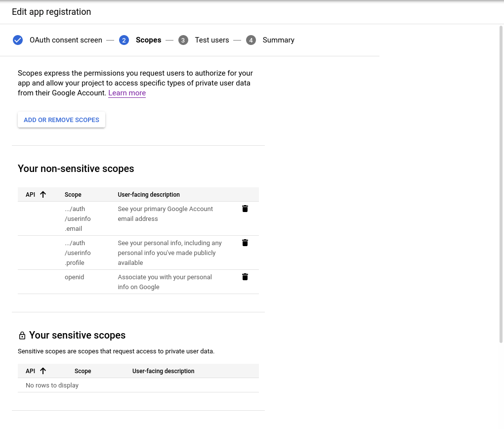
Task: Delete the openid scope using trash icon
Action: click(x=245, y=277)
